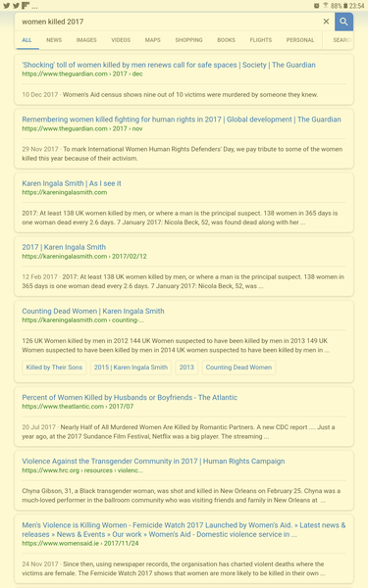The width and height of the screenshot is (368, 588).
Task: Tap the '29 Nov 2017' snippet about Human Rights Defenders' Day
Action: [x=183, y=154]
